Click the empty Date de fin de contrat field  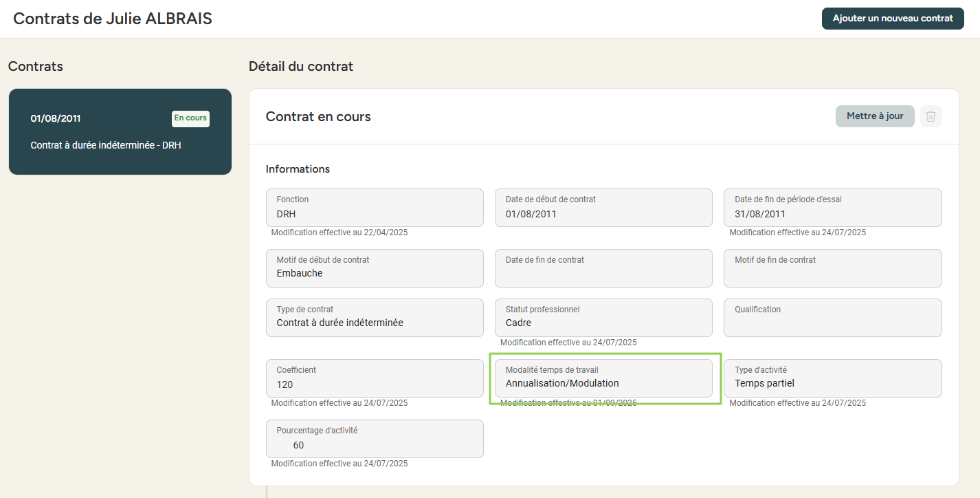pos(603,268)
